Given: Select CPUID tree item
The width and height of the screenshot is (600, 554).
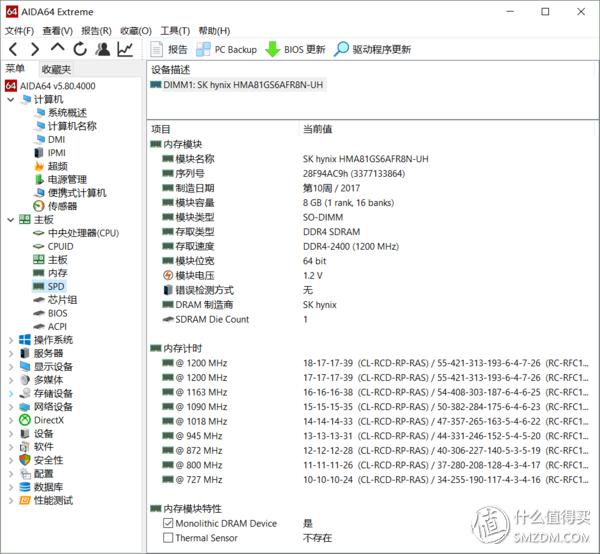Looking at the screenshot, I should tap(53, 247).
